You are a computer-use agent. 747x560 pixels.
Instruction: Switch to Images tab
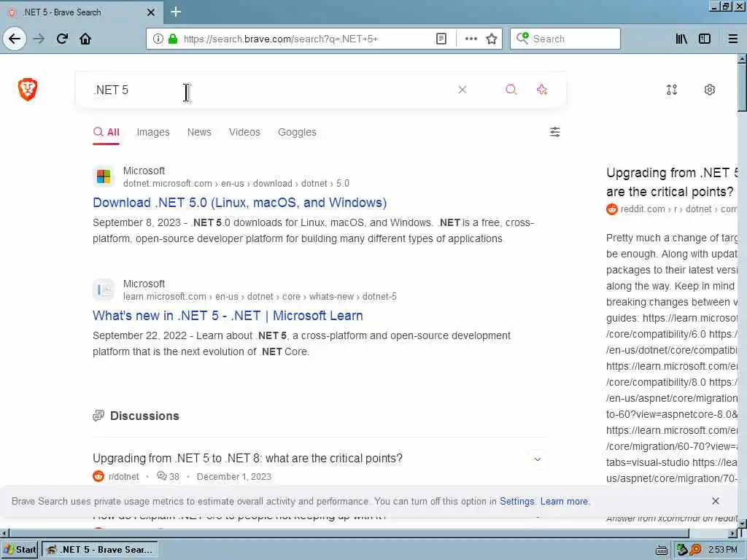(153, 132)
